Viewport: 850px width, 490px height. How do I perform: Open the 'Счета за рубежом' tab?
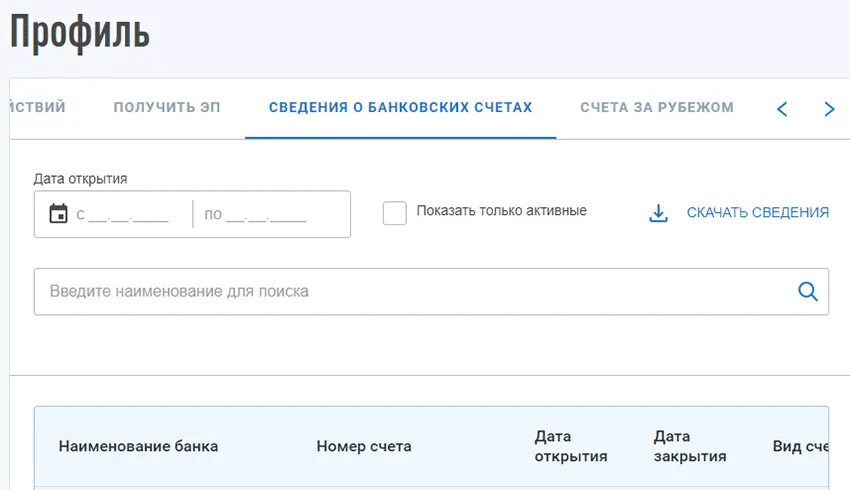coord(657,107)
